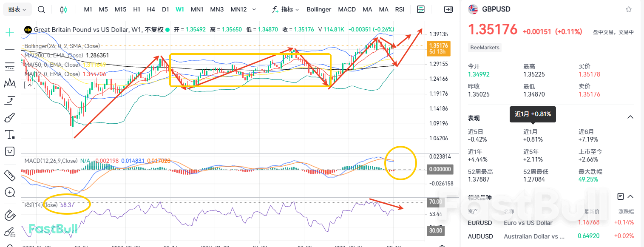Choose the ruler measurement tool

coord(9,175)
